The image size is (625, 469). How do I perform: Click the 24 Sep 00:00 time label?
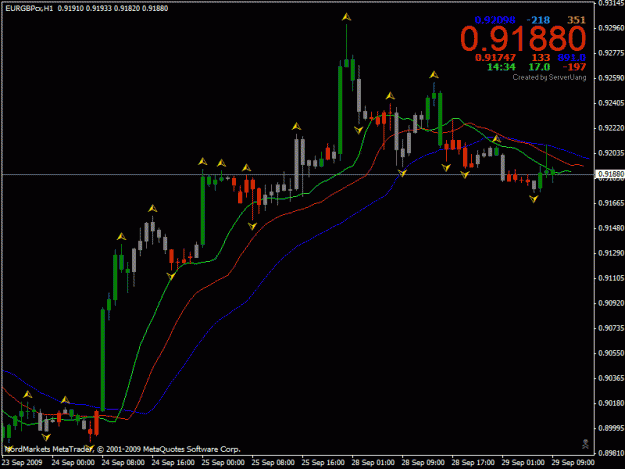[73, 463]
